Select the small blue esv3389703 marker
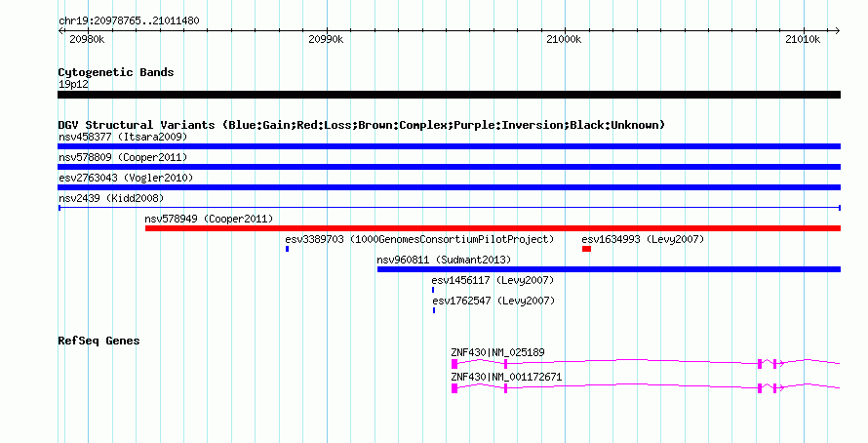Image resolution: width=868 pixels, height=443 pixels. coord(288,249)
